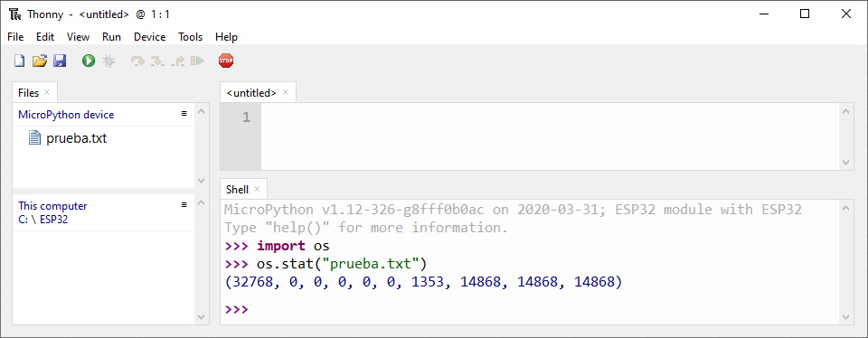Start debugging with the bug icon
The width and height of the screenshot is (868, 338).
(x=109, y=61)
